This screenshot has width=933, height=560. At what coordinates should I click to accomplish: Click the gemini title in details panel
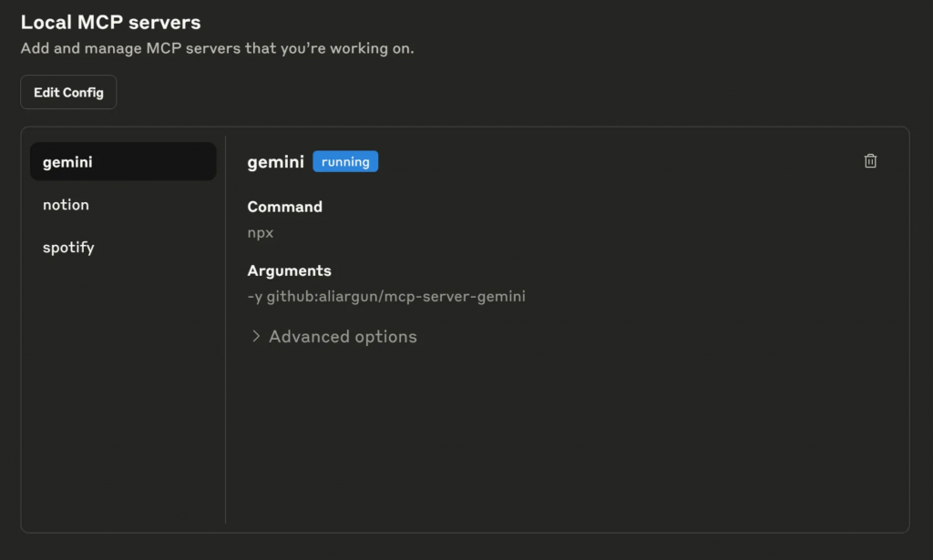[275, 162]
